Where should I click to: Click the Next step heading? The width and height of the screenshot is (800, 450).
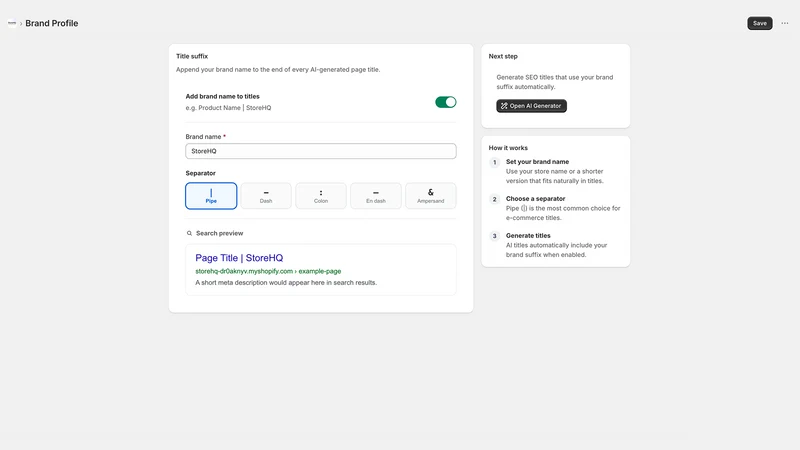pos(503,56)
